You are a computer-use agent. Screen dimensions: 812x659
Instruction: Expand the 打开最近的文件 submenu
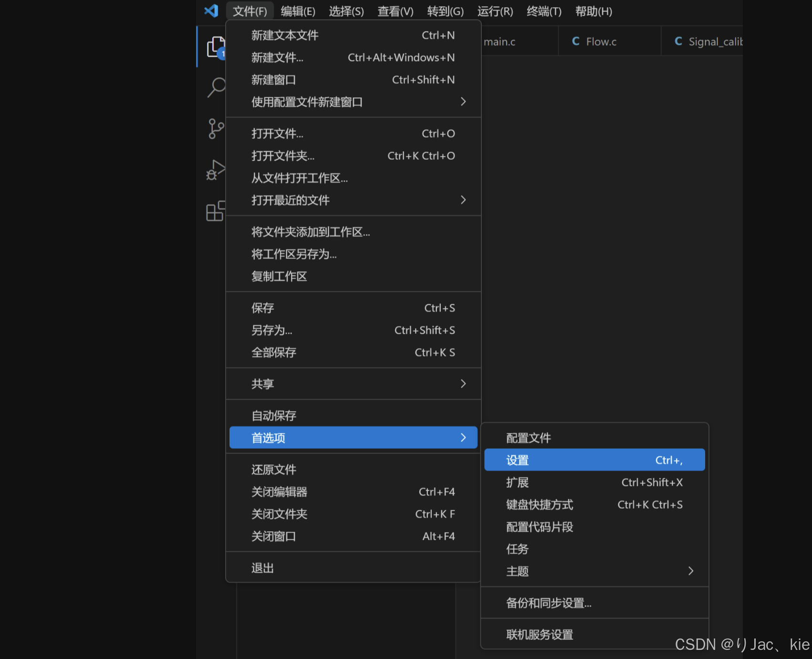tap(290, 200)
